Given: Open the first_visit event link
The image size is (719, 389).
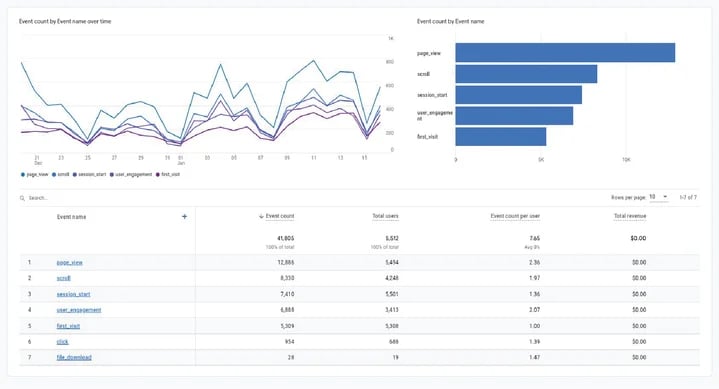Looking at the screenshot, I should [68, 326].
